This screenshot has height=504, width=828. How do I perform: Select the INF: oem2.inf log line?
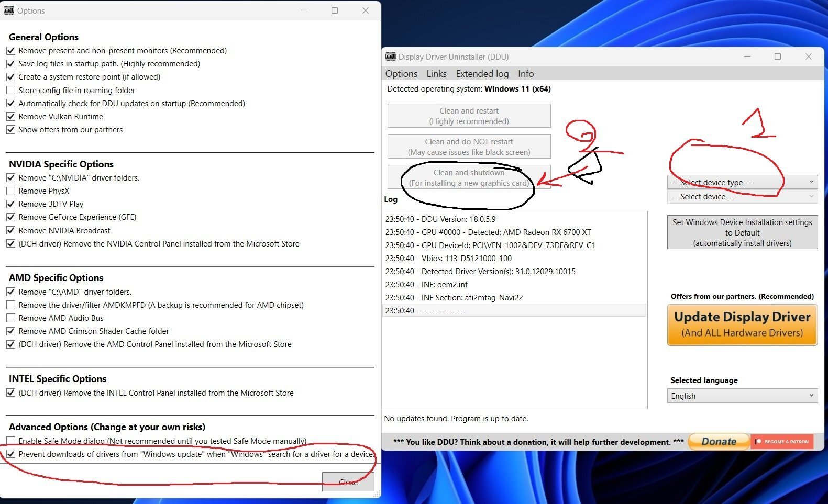click(514, 285)
